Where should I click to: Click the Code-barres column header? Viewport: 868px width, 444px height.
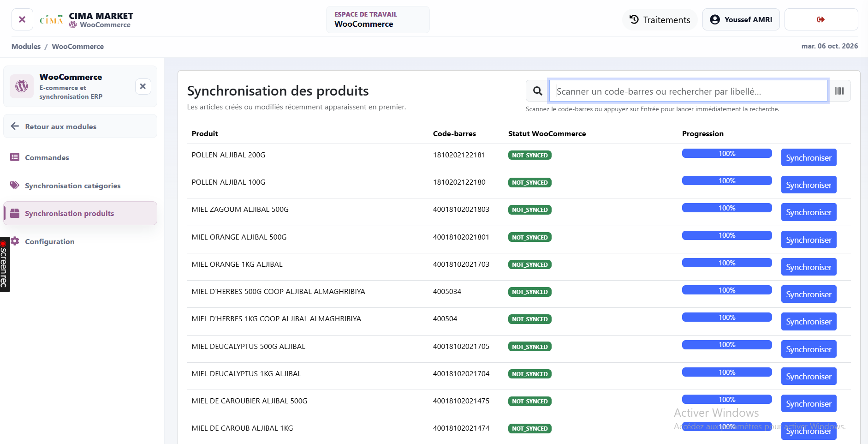pyautogui.click(x=454, y=134)
